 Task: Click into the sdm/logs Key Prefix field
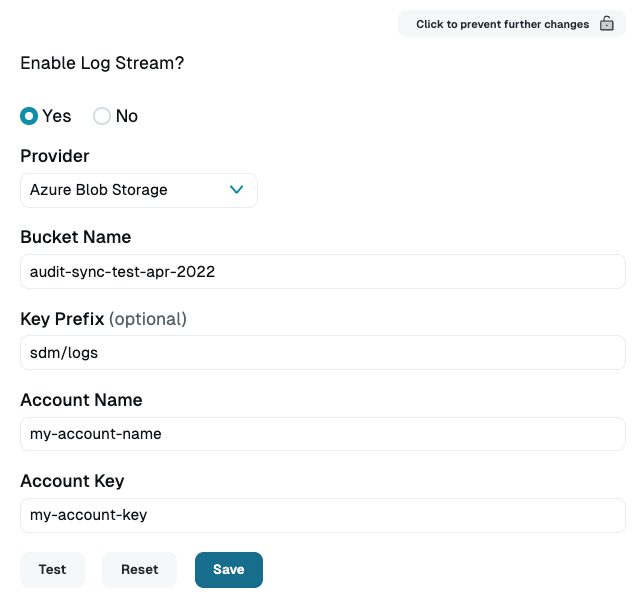(x=322, y=352)
